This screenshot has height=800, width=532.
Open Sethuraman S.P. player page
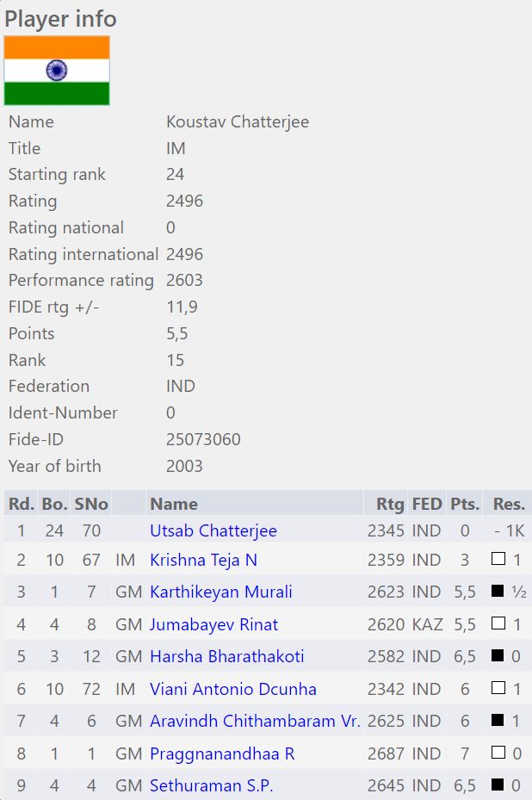[211, 785]
